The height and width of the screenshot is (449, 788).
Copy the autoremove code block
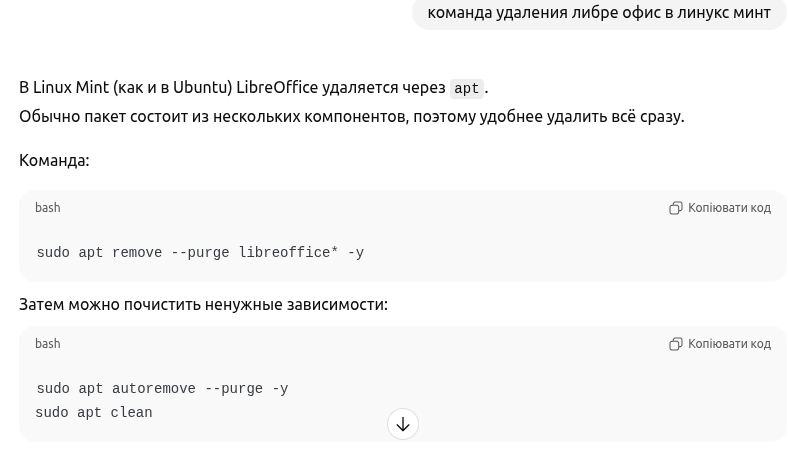[x=720, y=344]
